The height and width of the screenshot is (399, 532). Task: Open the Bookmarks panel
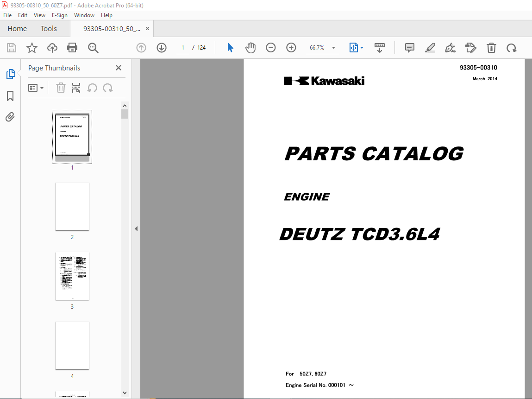[x=10, y=96]
